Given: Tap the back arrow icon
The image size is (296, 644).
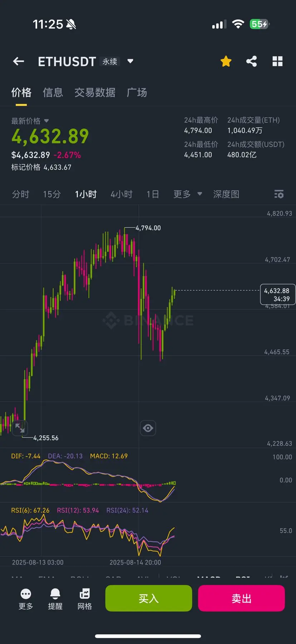Looking at the screenshot, I should [x=19, y=62].
